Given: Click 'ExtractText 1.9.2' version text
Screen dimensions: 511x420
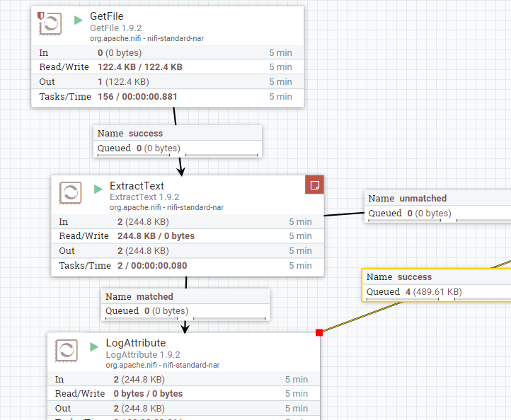Looking at the screenshot, I should tap(144, 197).
